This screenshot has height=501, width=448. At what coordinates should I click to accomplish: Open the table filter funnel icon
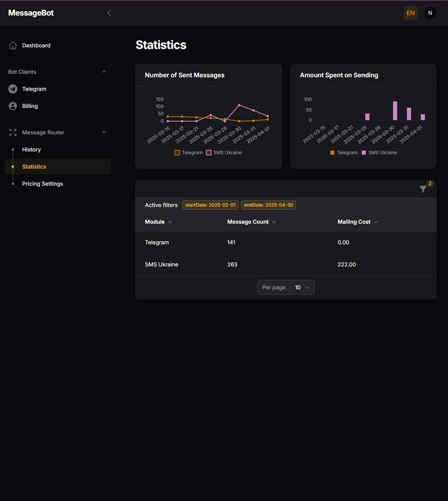[x=423, y=189]
